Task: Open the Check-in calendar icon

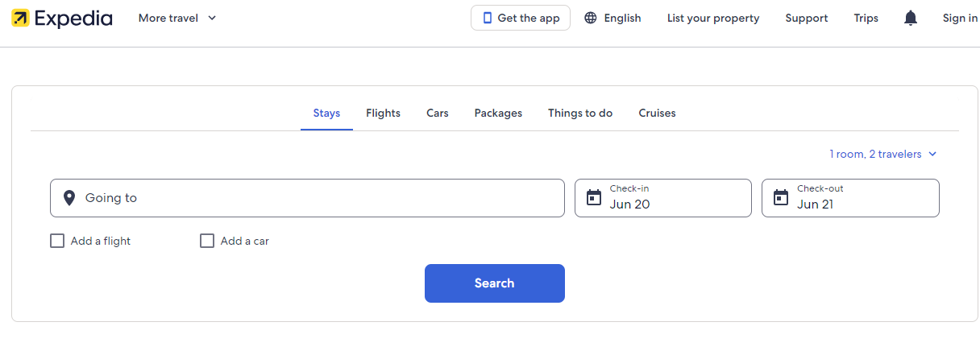Action: point(594,198)
